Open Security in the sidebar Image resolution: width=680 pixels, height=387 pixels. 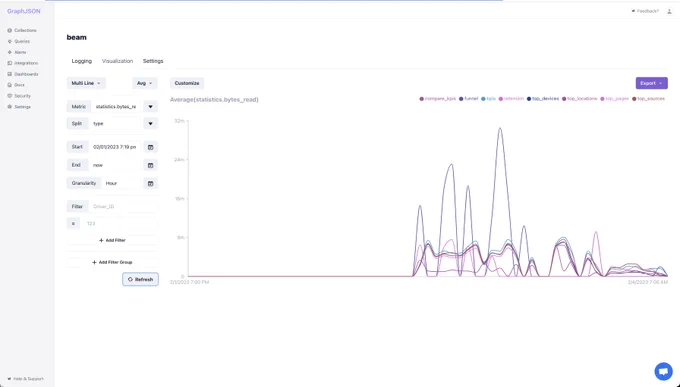(x=19, y=96)
